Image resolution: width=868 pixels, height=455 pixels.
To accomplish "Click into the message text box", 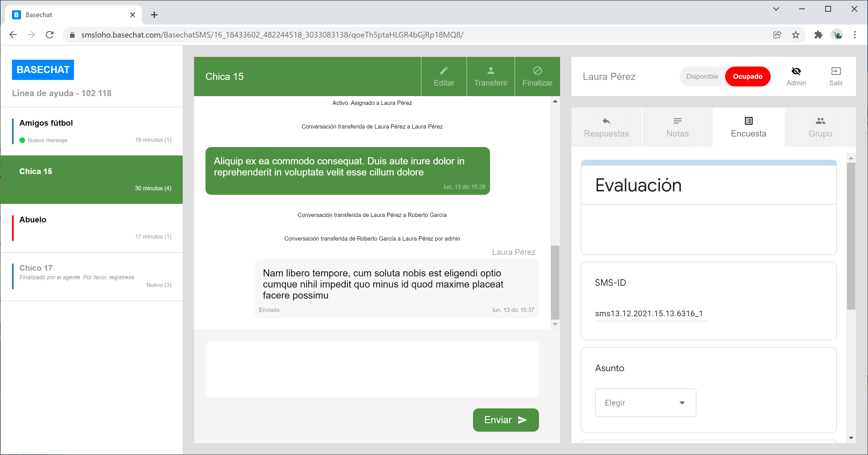I will pos(372,369).
